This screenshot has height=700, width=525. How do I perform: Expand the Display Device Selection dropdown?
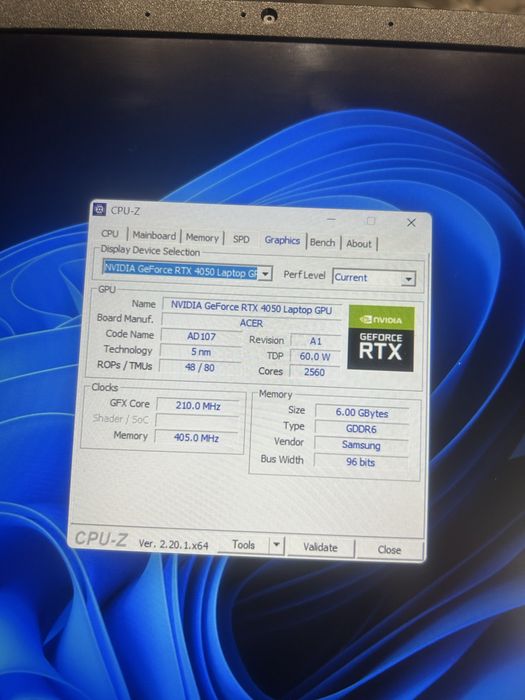(x=265, y=273)
